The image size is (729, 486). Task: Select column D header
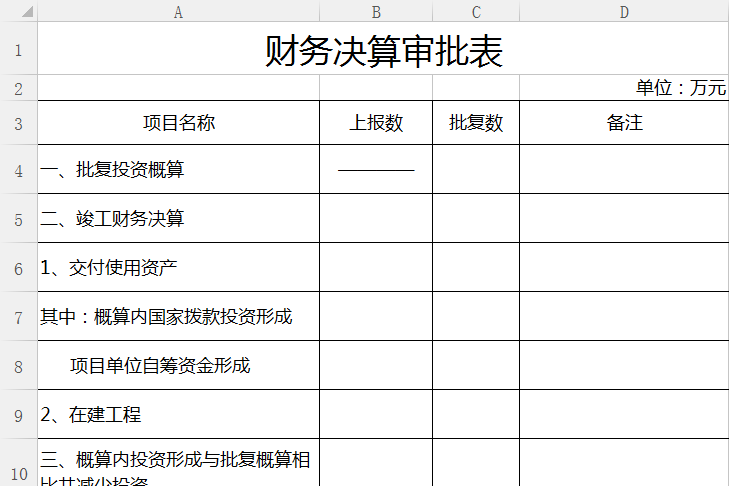click(x=624, y=12)
